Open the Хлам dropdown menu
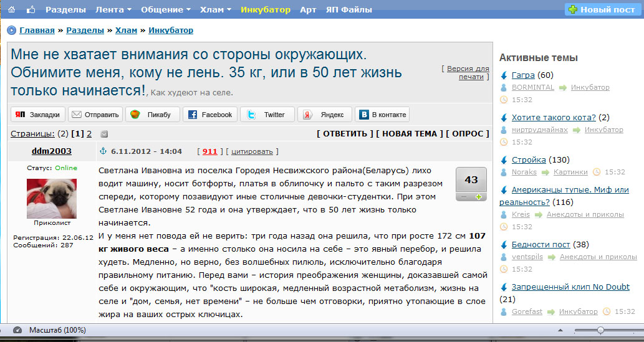This screenshot has width=644, height=342. point(216,9)
